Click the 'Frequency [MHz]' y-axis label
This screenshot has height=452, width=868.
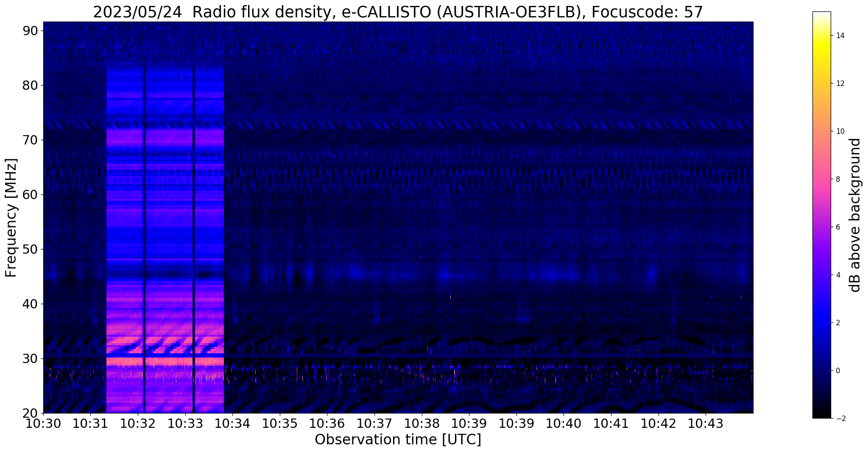click(x=11, y=218)
